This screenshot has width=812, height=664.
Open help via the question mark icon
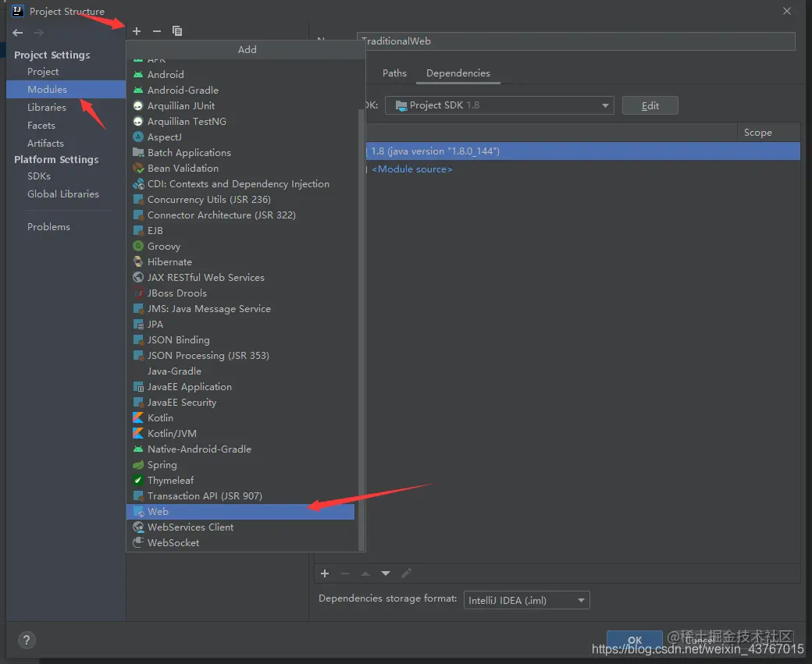click(x=27, y=640)
